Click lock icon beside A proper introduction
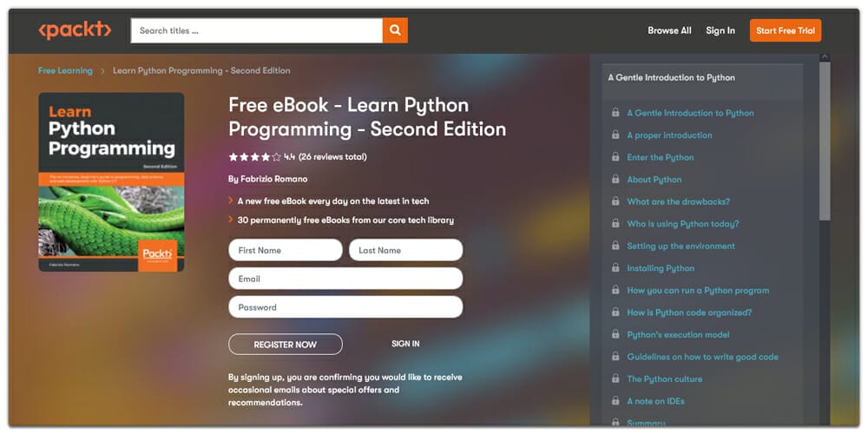Screen dimensions: 868x434 coord(615,135)
